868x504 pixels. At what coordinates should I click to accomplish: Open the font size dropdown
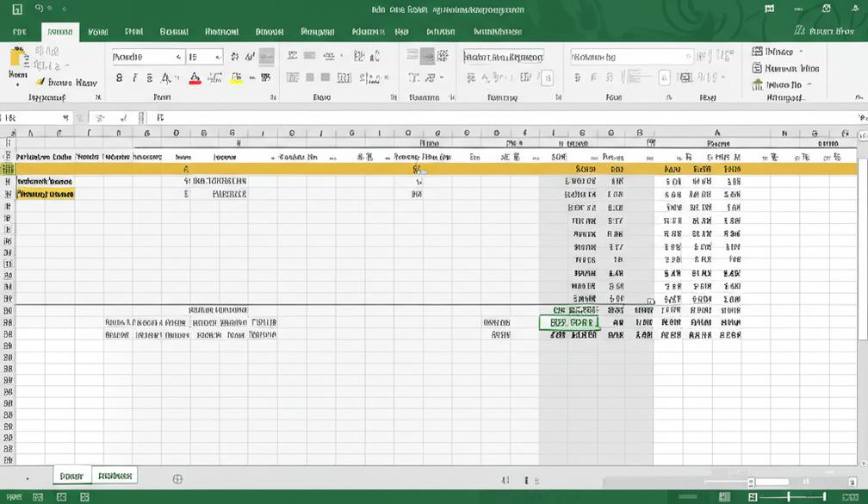[x=218, y=55]
